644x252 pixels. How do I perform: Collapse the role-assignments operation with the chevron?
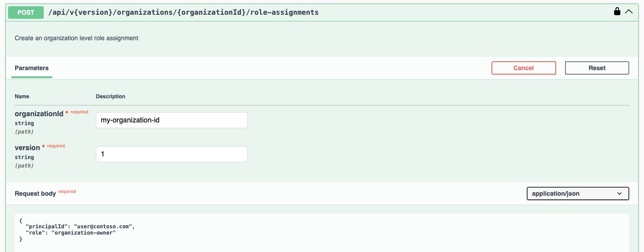pos(629,12)
